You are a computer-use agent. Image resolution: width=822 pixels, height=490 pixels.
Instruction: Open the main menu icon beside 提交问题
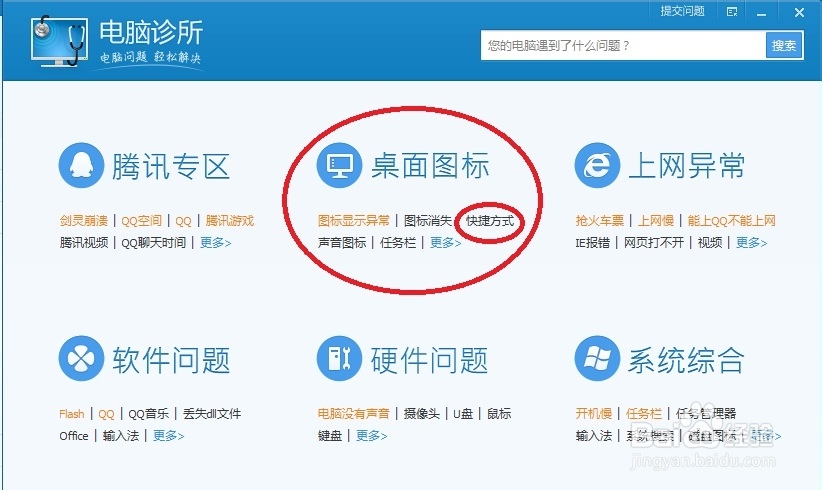tap(732, 12)
